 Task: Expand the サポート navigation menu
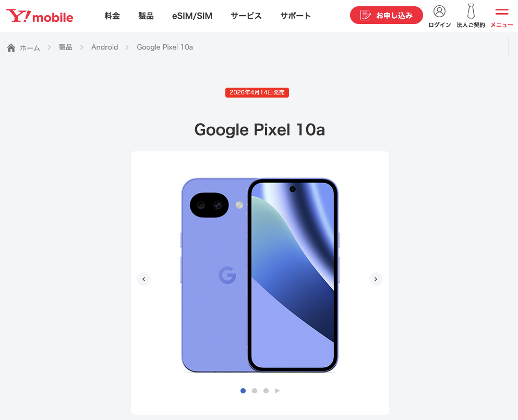tap(296, 16)
